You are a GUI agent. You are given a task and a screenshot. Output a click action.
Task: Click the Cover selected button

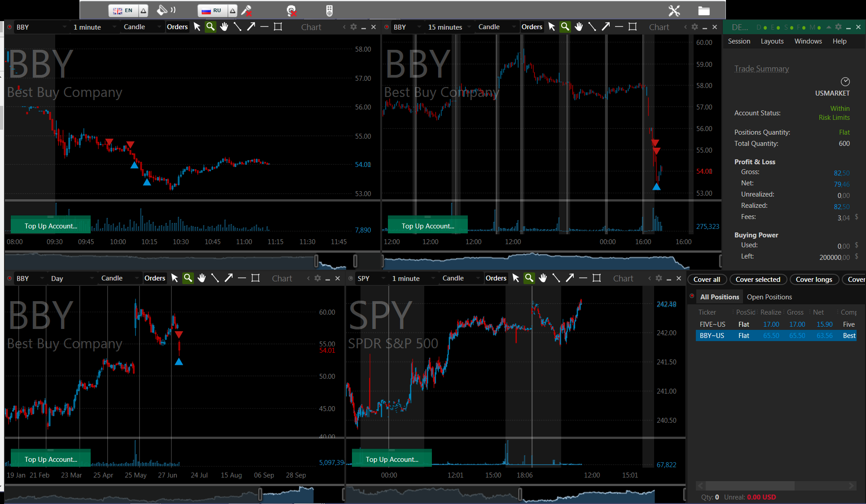758,280
